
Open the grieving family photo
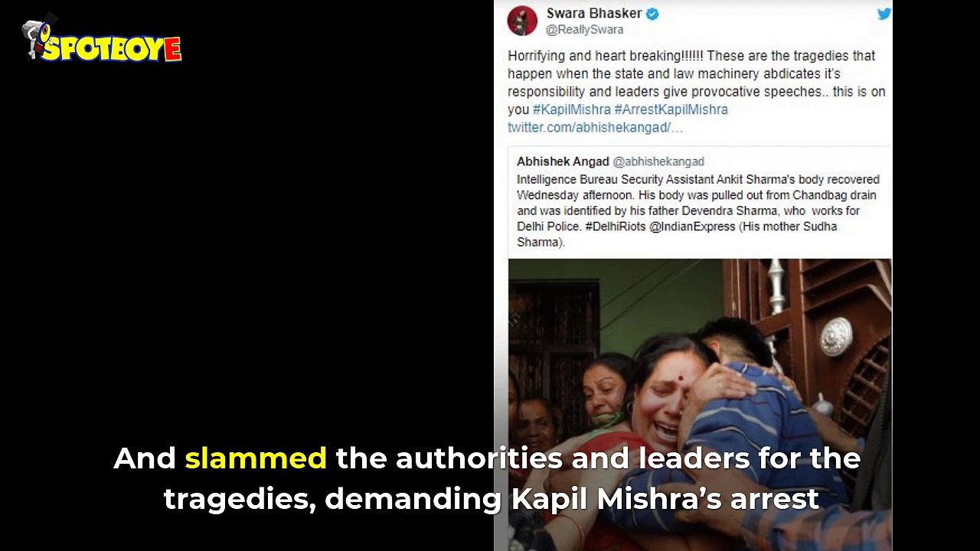700,404
